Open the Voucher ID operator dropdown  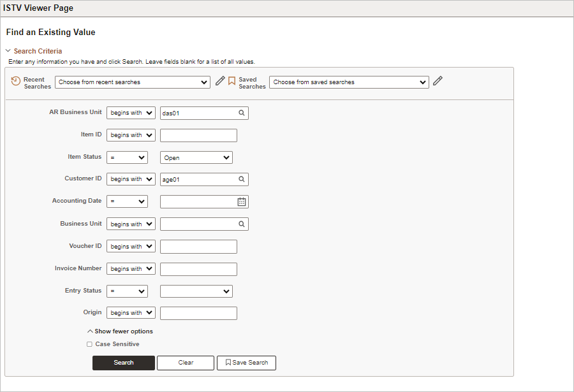131,246
